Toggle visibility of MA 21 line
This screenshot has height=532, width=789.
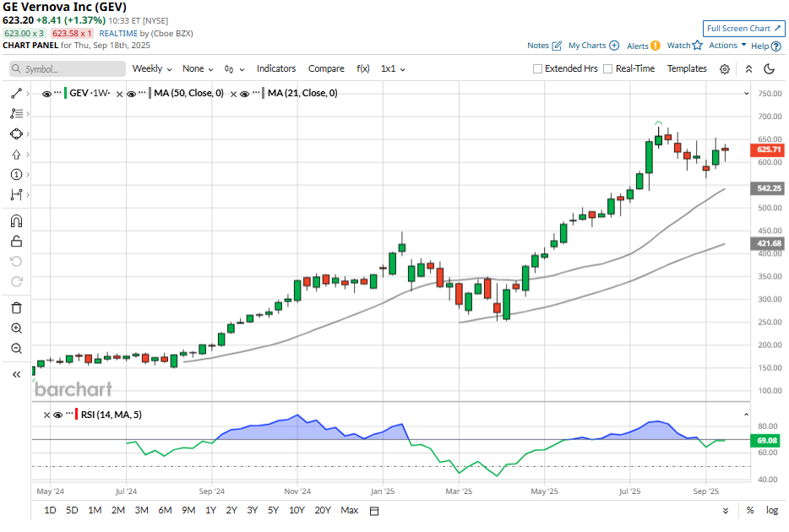pos(244,94)
